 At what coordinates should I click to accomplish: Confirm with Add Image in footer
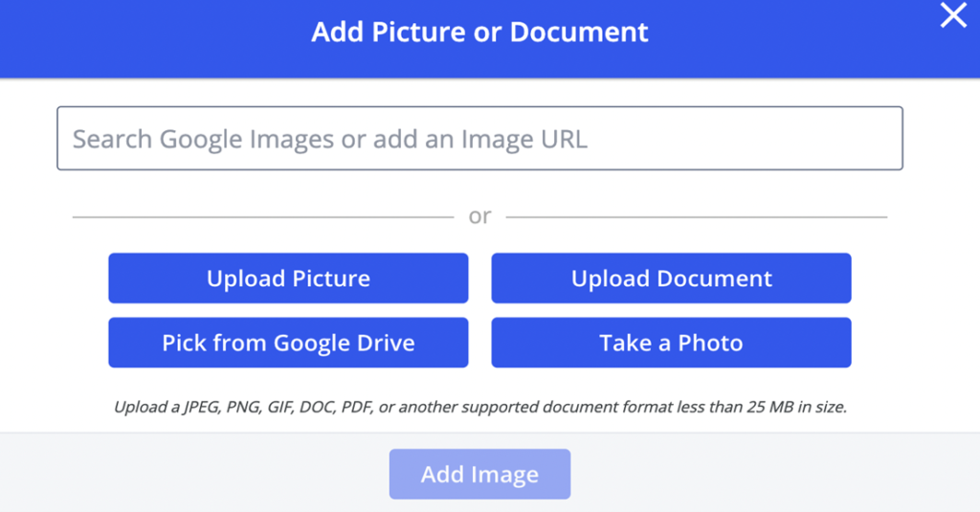pyautogui.click(x=479, y=474)
